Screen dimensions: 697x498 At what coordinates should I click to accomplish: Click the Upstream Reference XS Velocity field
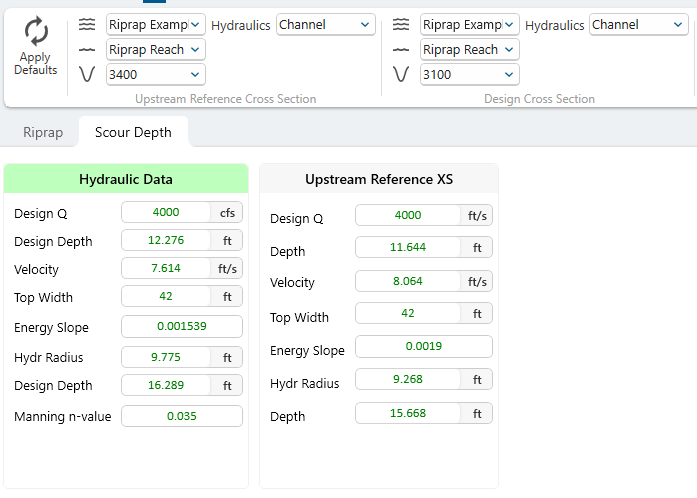pyautogui.click(x=408, y=282)
